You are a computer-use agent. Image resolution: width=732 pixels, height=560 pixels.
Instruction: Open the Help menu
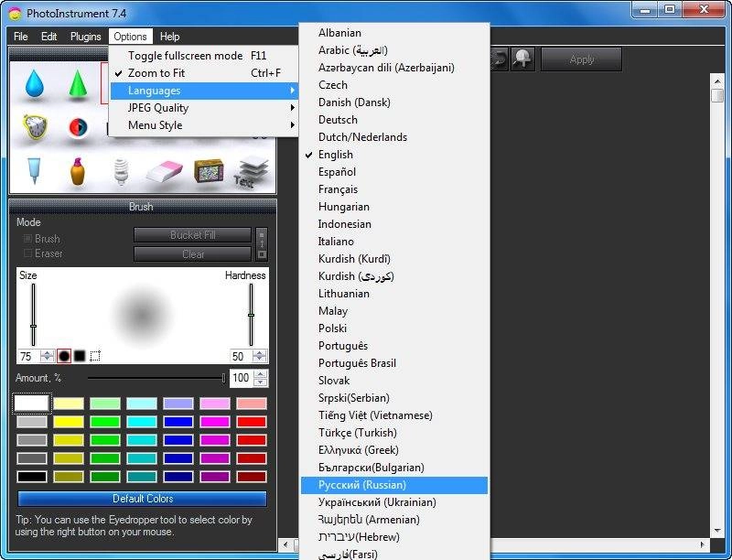point(169,37)
